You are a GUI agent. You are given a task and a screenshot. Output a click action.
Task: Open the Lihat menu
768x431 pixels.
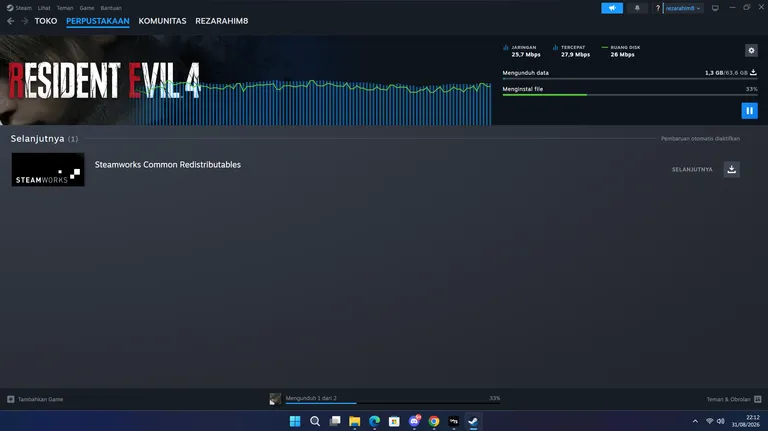pyautogui.click(x=44, y=8)
